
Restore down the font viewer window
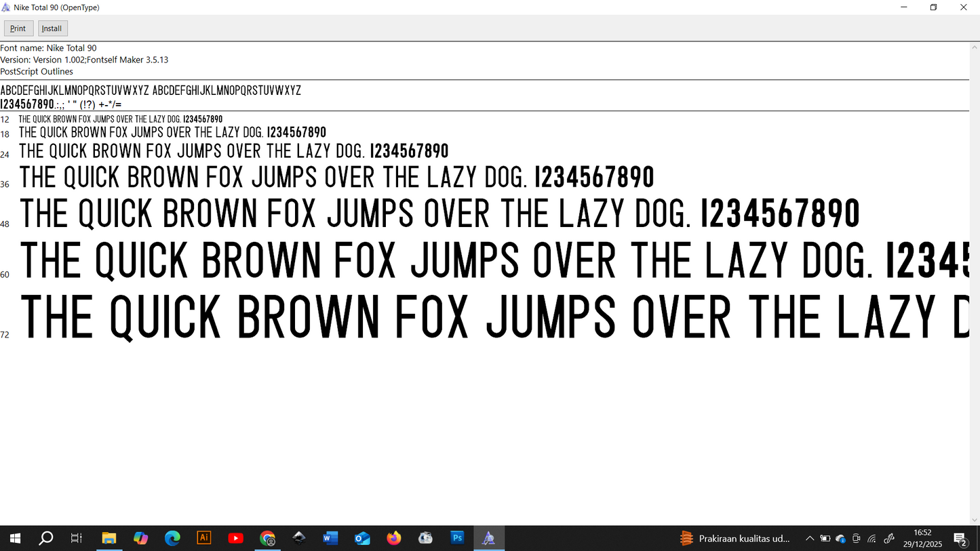click(x=934, y=7)
